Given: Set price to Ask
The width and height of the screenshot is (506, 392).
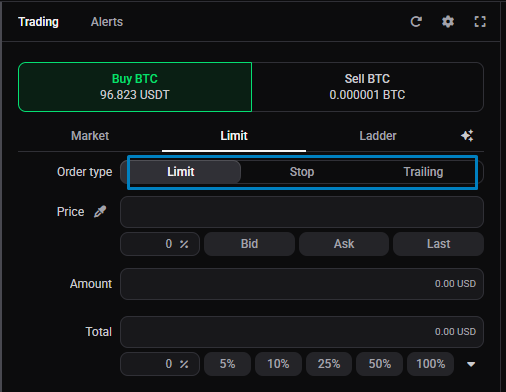Looking at the screenshot, I should pos(344,244).
